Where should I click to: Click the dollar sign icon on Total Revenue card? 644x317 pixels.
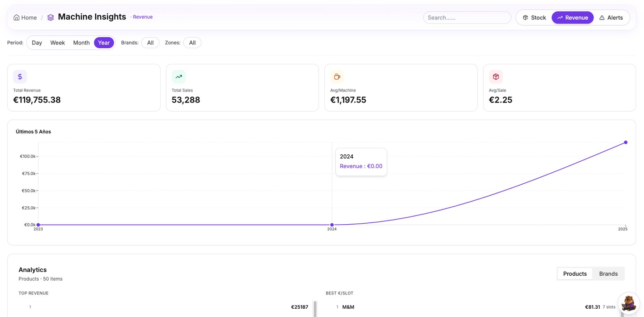[x=19, y=76]
